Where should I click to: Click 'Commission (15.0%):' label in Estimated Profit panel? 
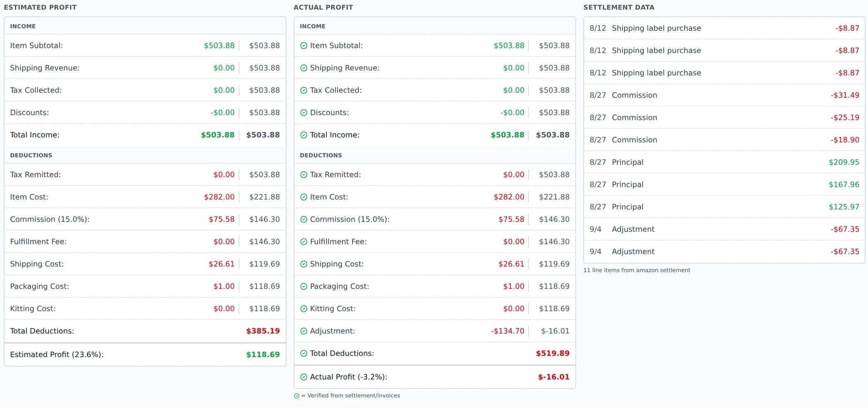[50, 219]
